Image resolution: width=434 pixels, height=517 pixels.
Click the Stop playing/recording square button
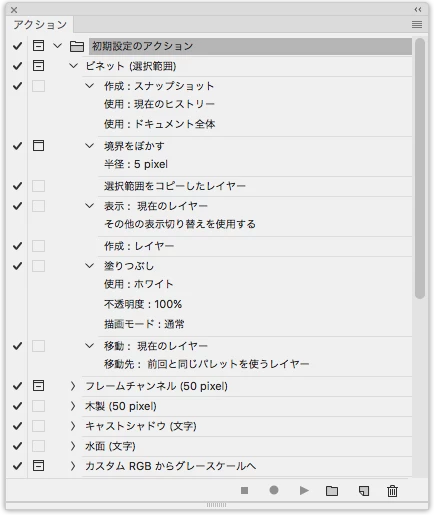[x=244, y=490]
